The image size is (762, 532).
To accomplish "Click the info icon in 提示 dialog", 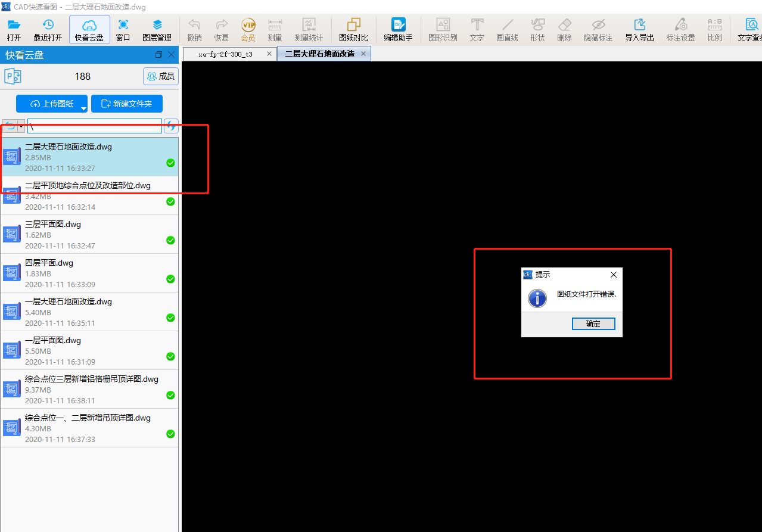I will pyautogui.click(x=537, y=298).
